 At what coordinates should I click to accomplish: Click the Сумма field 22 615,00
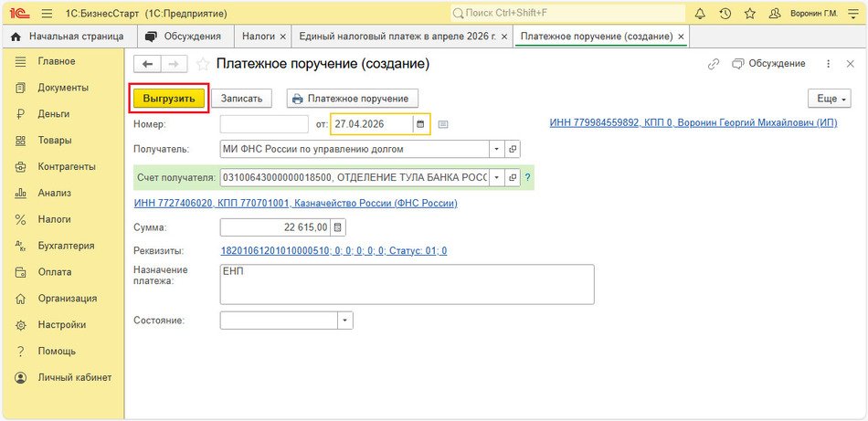[x=276, y=226]
